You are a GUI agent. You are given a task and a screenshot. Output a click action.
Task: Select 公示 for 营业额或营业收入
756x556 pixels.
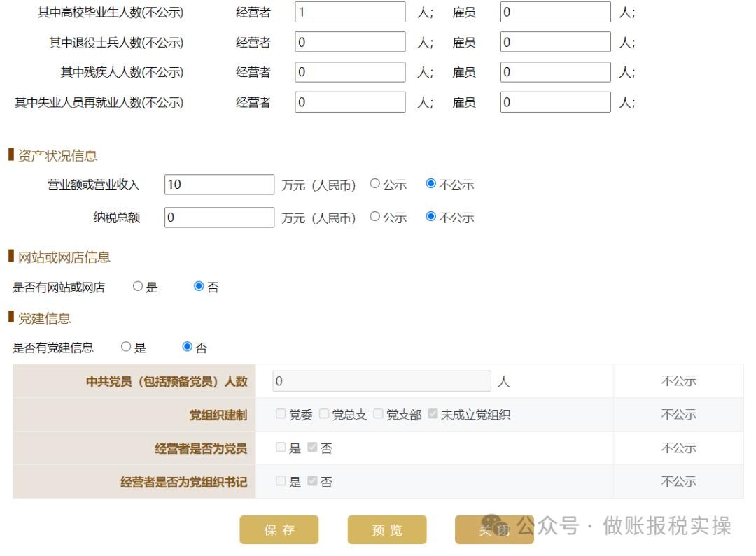[x=375, y=184]
